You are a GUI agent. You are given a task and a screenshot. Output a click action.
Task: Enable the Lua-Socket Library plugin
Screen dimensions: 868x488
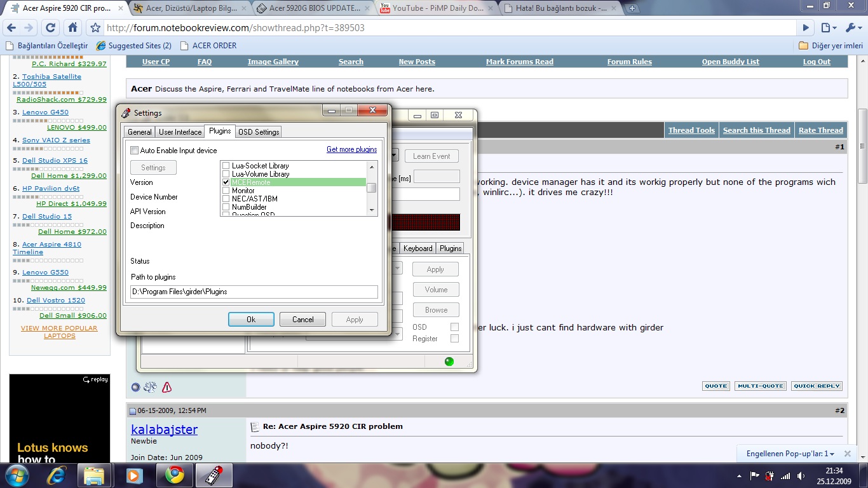(226, 166)
